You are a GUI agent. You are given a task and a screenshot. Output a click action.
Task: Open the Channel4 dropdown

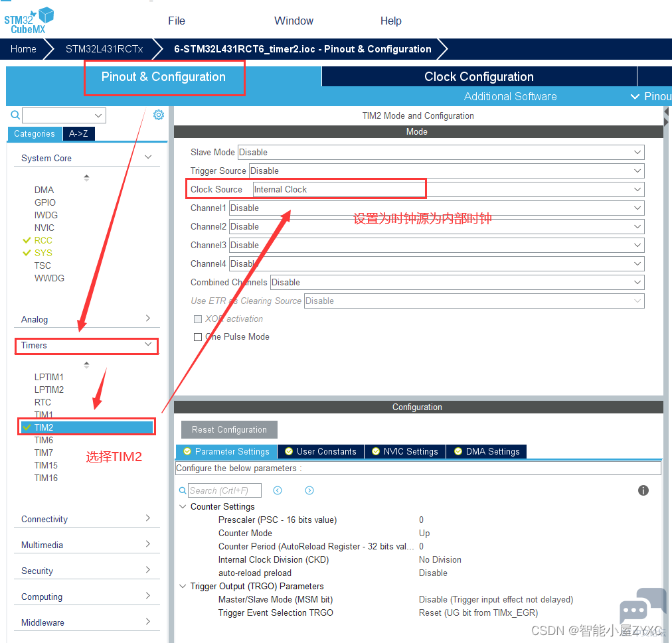coord(437,264)
